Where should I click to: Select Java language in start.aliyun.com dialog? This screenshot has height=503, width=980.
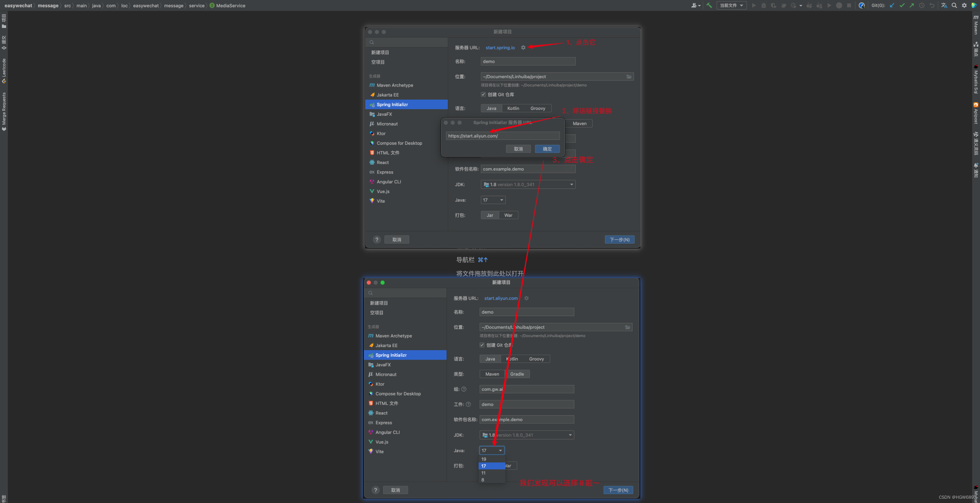point(490,359)
